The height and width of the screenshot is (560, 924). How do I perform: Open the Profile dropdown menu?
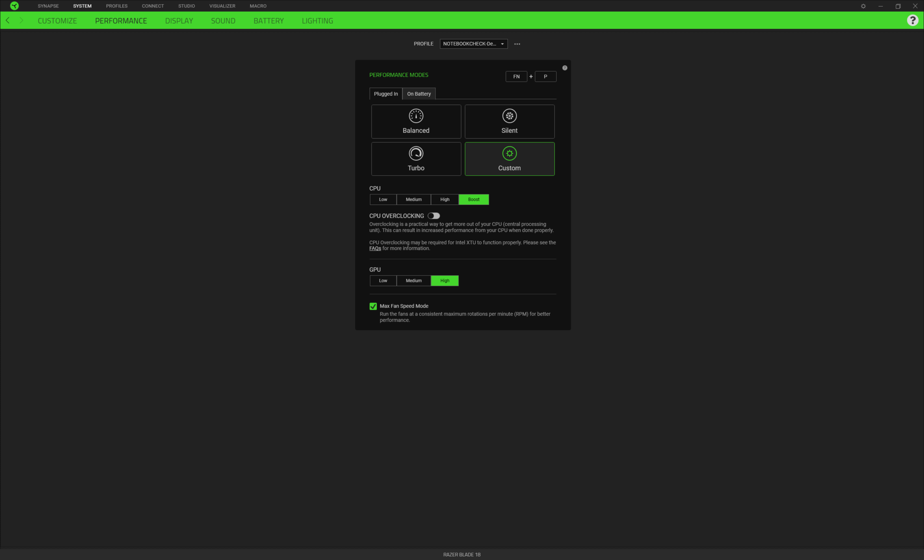coord(474,44)
